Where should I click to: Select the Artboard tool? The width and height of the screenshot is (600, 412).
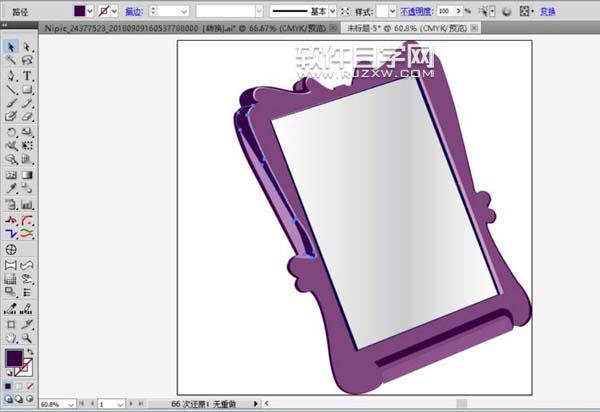(x=11, y=324)
